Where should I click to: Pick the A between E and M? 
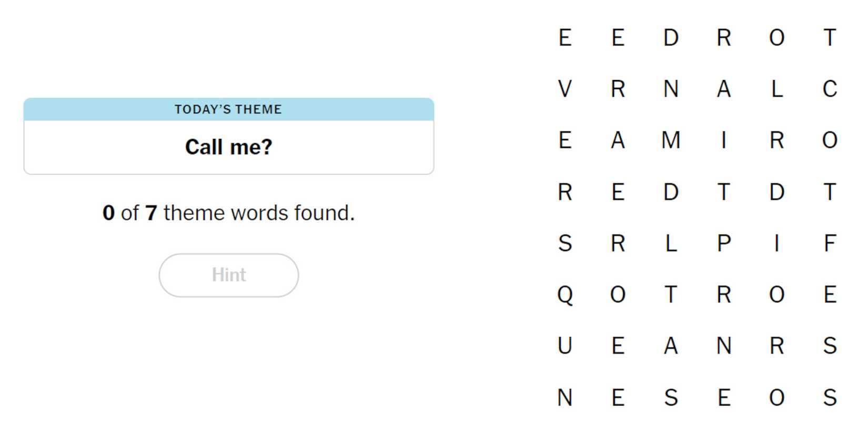pos(618,140)
